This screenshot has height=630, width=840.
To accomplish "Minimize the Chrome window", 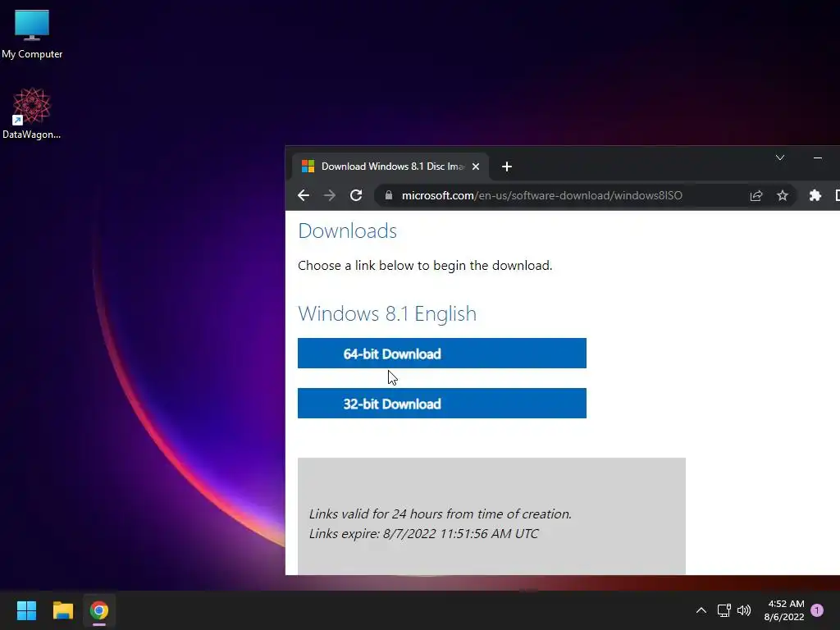I will coord(818,157).
